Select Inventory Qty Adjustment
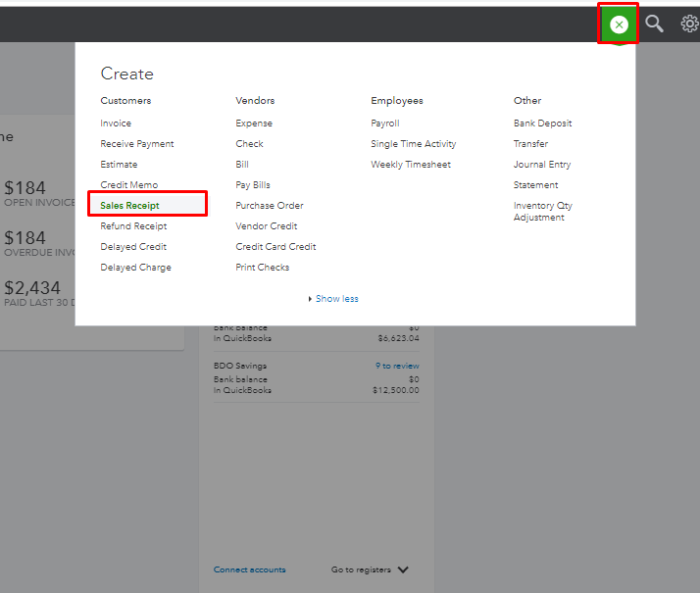The image size is (700, 593). pyautogui.click(x=542, y=212)
